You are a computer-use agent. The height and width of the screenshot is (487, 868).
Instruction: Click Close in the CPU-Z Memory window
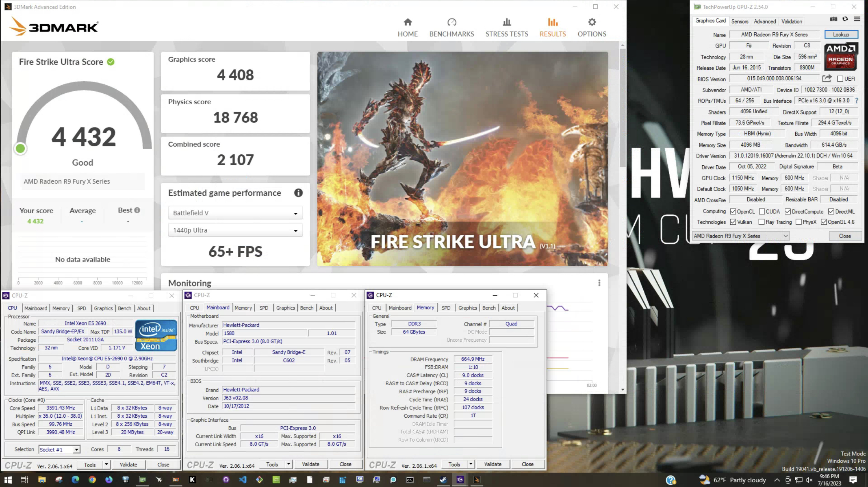click(x=527, y=464)
